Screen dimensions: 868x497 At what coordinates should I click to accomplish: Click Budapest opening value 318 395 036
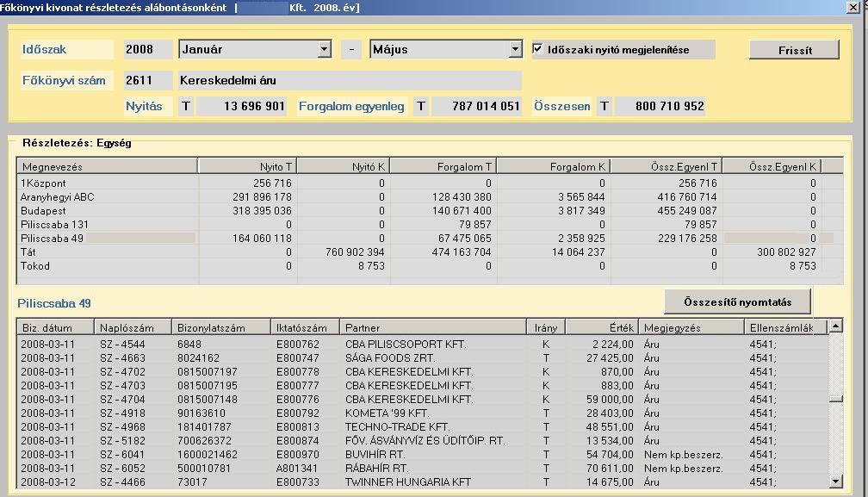click(x=262, y=211)
